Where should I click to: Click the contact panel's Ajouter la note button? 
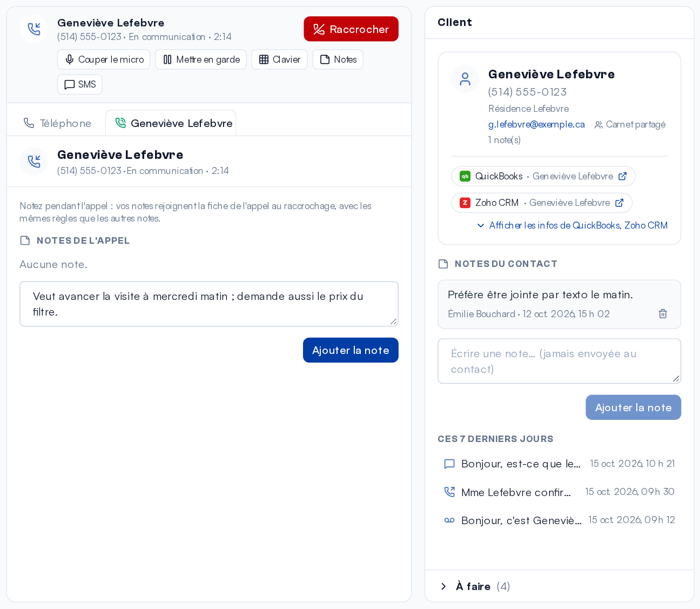(633, 407)
